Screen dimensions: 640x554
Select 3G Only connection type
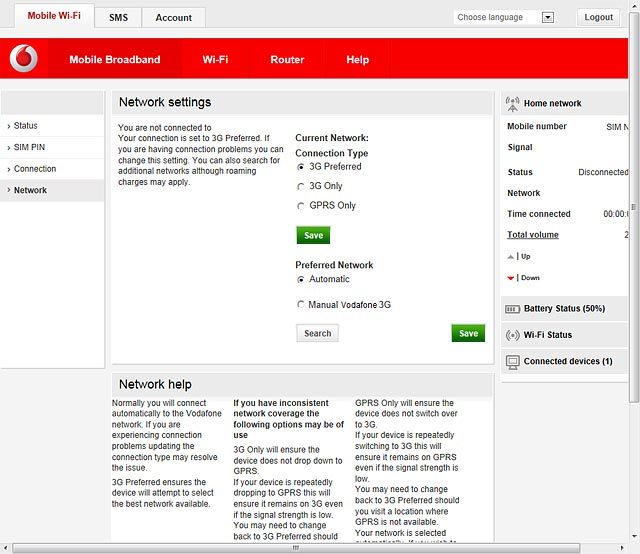(x=301, y=187)
